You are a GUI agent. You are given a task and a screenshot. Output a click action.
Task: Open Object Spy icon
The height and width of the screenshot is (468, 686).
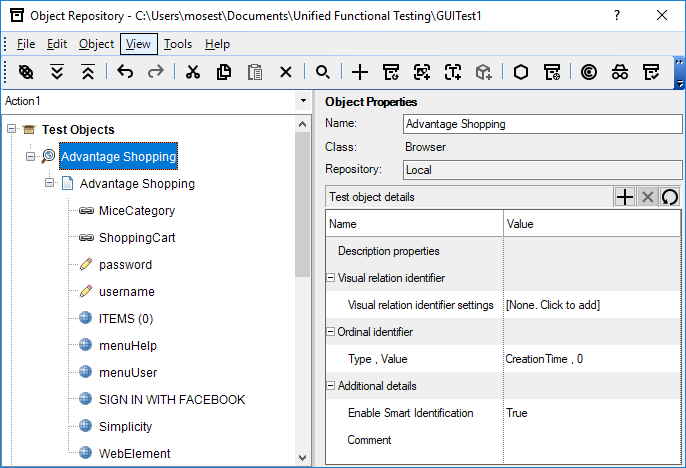coord(620,72)
